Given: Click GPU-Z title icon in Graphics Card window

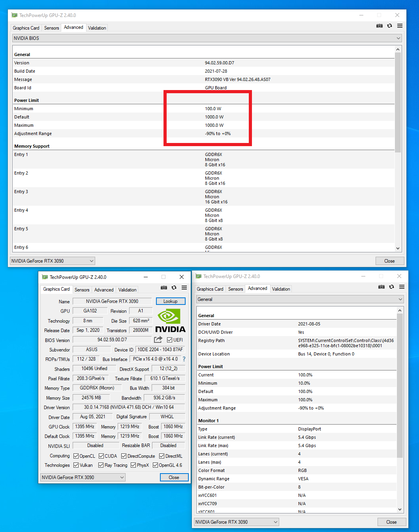Looking at the screenshot, I should [45, 277].
